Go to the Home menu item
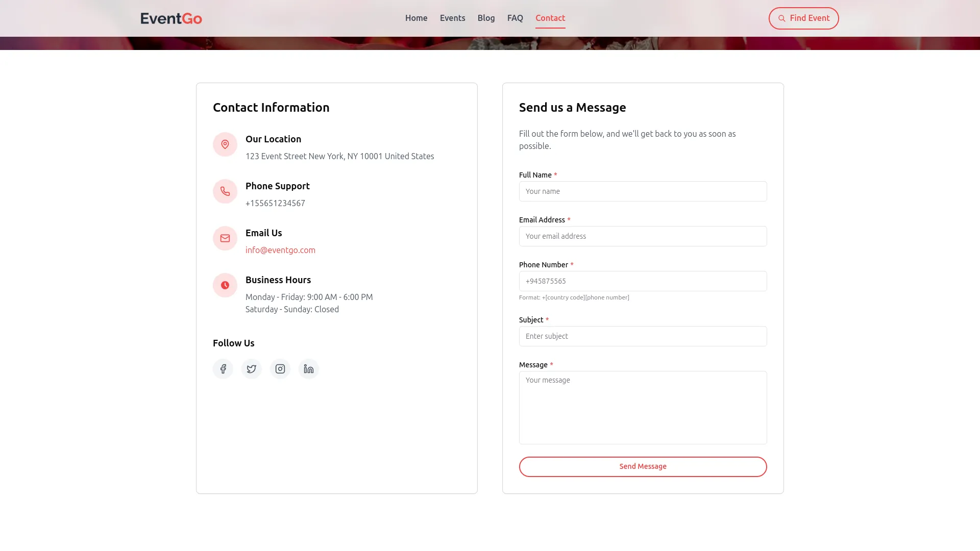980x551 pixels. (x=416, y=18)
